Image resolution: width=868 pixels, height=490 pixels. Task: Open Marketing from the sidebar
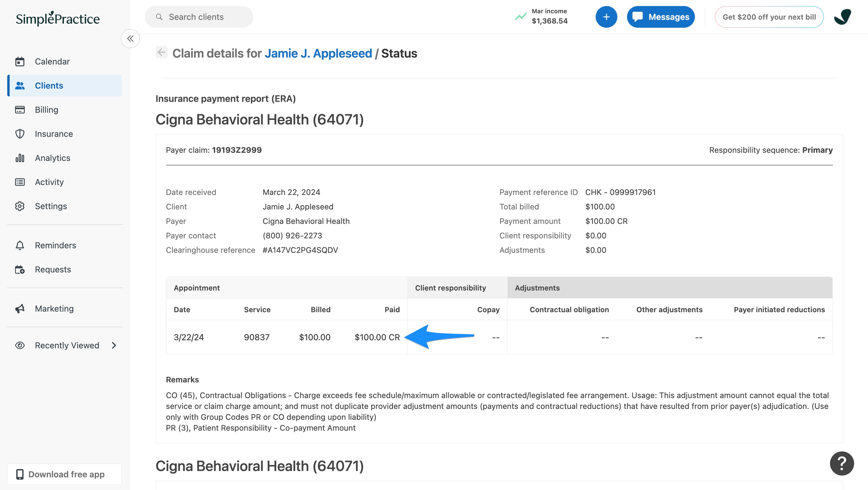65,309
